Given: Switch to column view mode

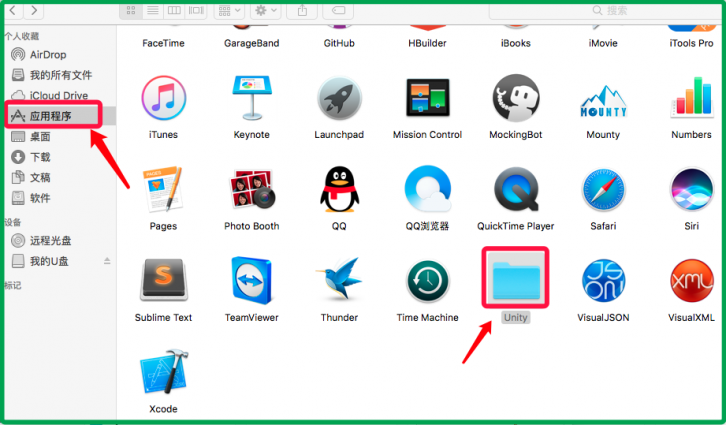Looking at the screenshot, I should (174, 10).
